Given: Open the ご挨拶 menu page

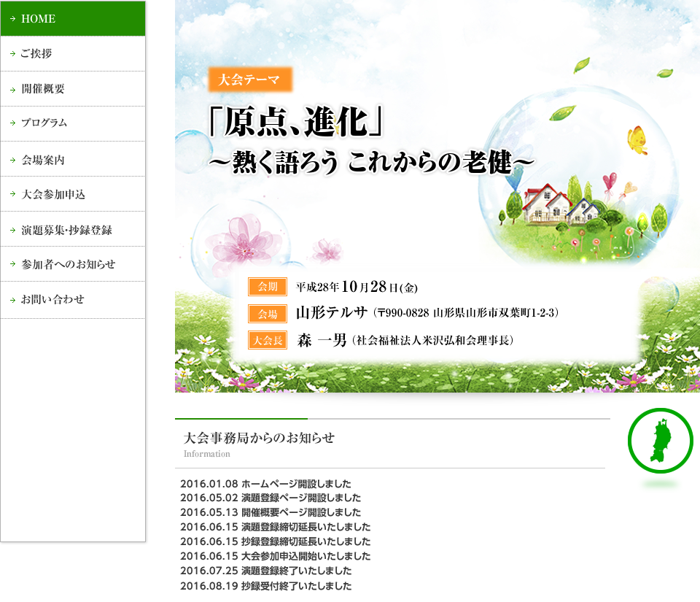Looking at the screenshot, I should [x=73, y=53].
